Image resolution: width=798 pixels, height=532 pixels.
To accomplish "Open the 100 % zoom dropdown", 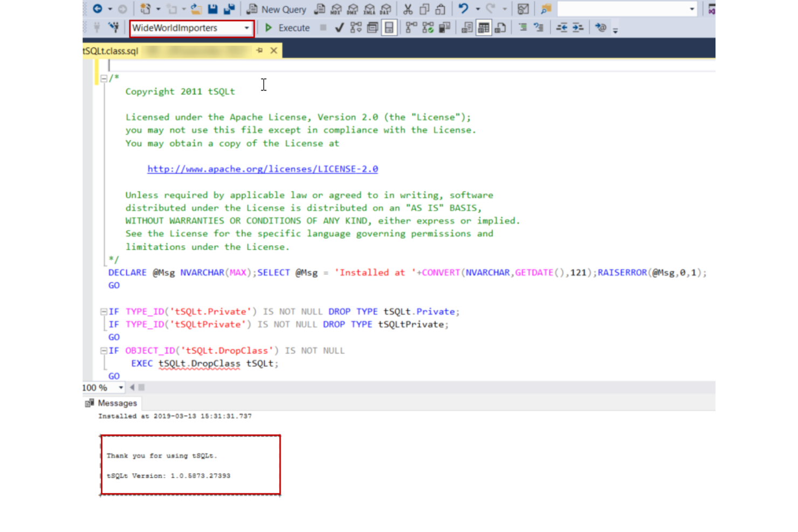I will tap(121, 388).
